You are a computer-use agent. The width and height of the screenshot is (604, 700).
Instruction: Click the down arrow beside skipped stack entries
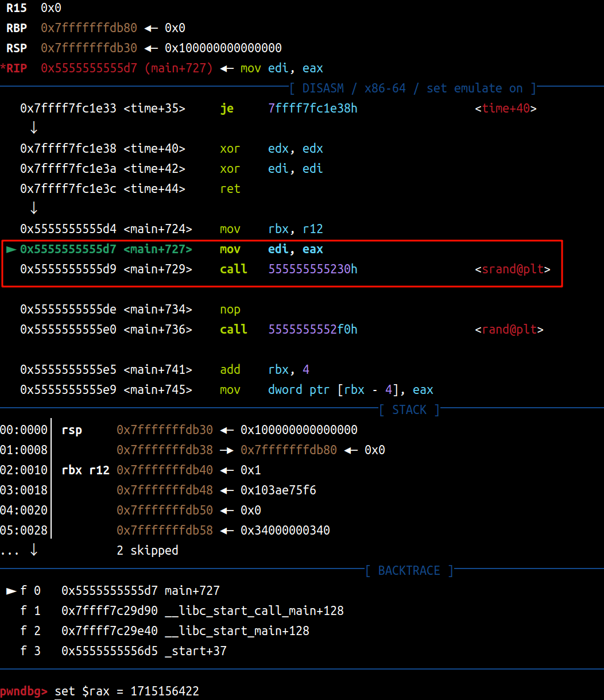coord(34,550)
